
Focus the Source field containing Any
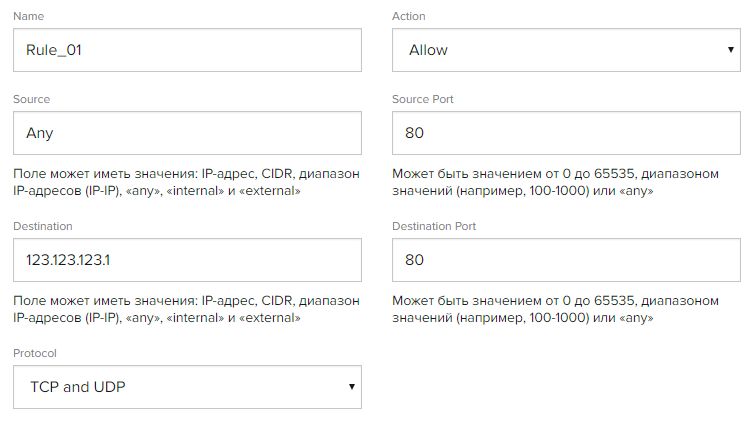187,133
